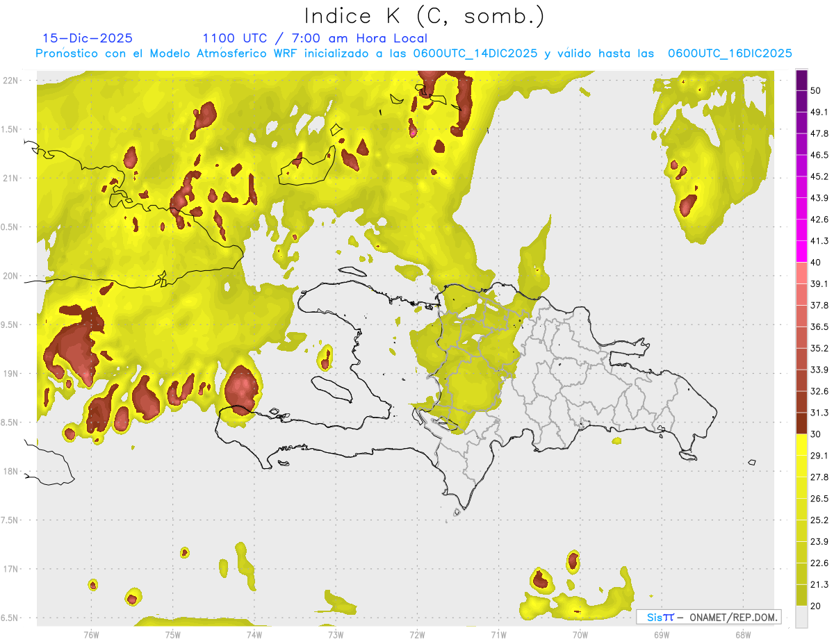This screenshot has width=834, height=644.
Task: Click the "27.8" legend value
Action: (x=819, y=477)
